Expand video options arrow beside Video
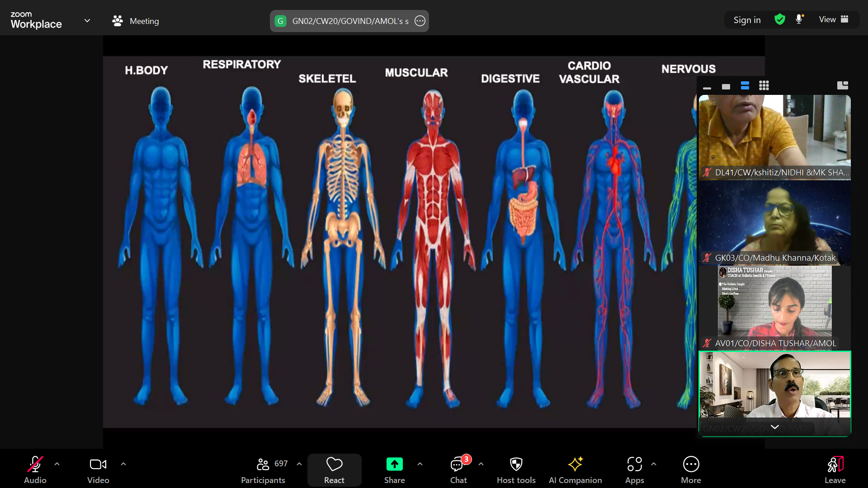868x488 pixels. click(x=123, y=464)
